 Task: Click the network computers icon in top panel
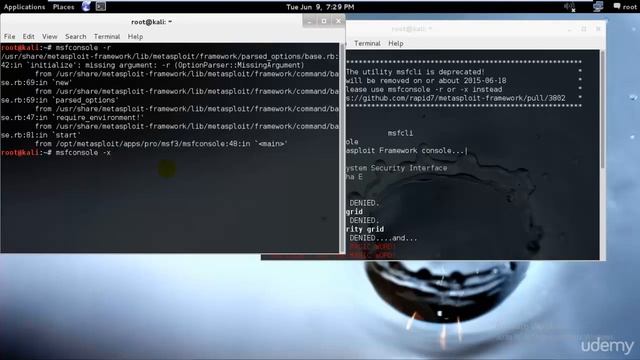[x=598, y=7]
